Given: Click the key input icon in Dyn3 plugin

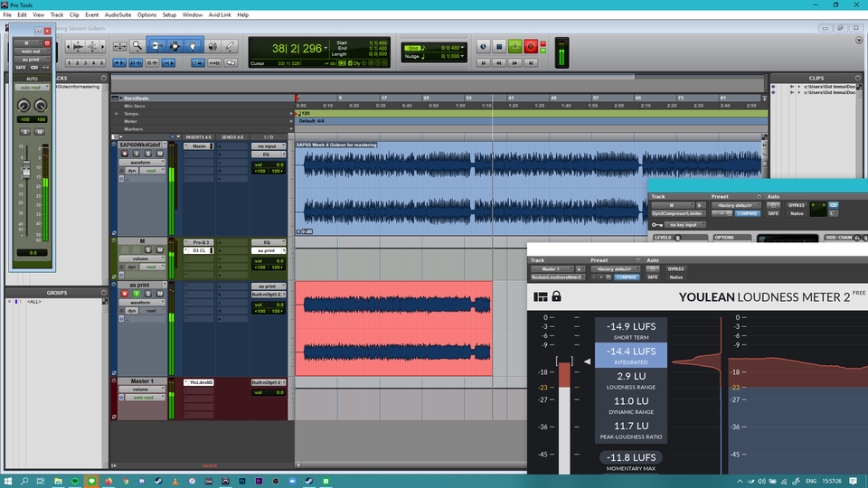Looking at the screenshot, I should click(x=657, y=225).
